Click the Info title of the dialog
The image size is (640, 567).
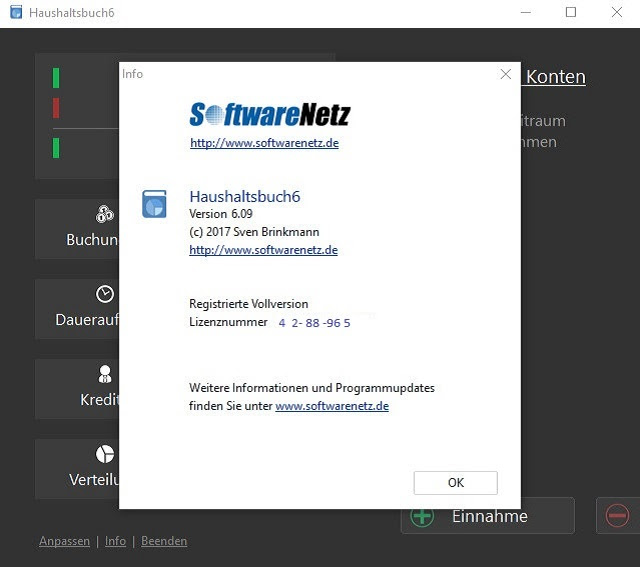(x=132, y=74)
